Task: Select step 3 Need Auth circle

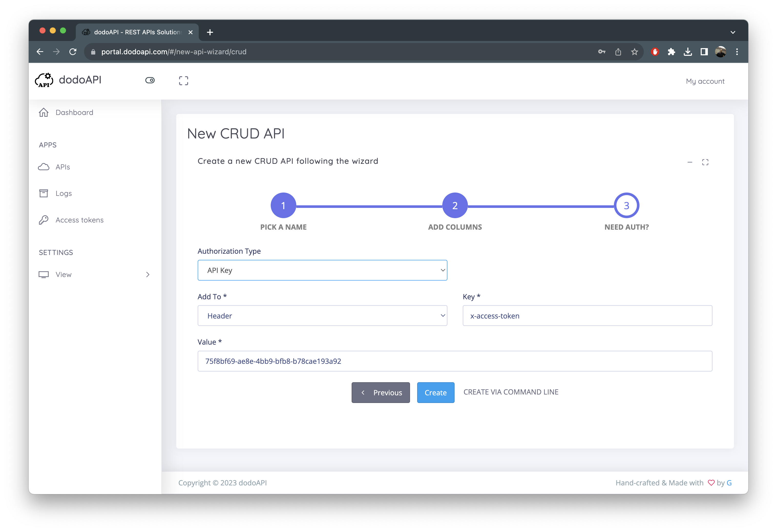Action: [x=626, y=206]
